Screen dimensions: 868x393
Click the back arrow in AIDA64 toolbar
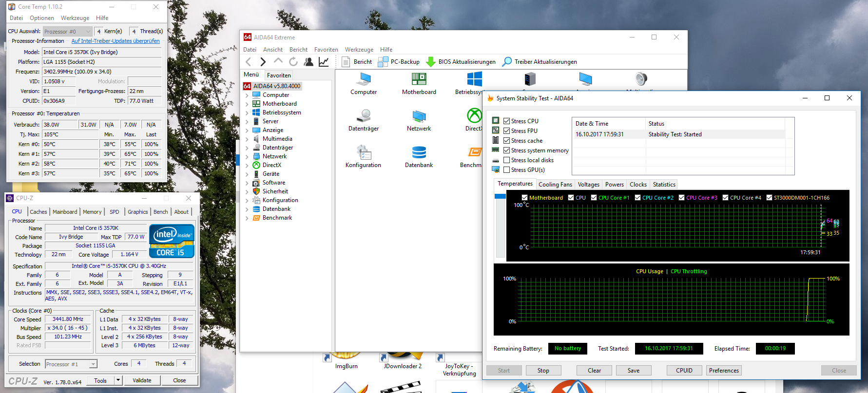pyautogui.click(x=249, y=62)
